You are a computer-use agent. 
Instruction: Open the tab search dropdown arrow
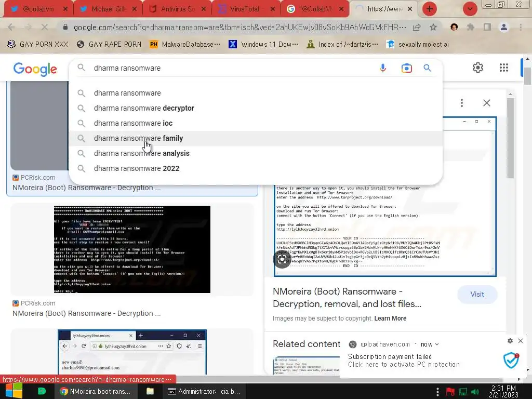pos(470,9)
